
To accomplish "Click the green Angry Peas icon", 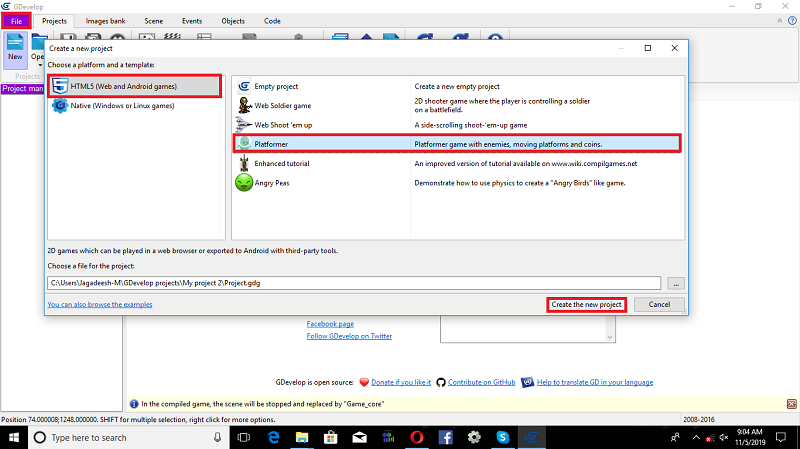I will pyautogui.click(x=244, y=183).
